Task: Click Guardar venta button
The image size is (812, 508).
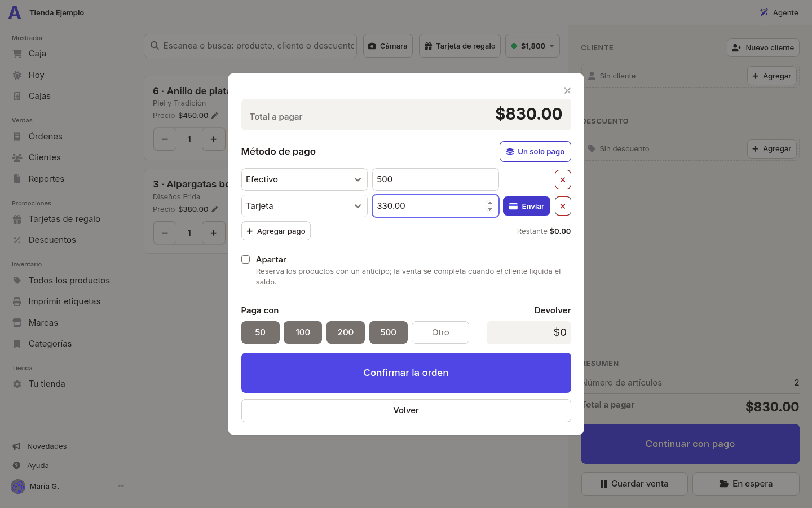Action: [x=634, y=484]
